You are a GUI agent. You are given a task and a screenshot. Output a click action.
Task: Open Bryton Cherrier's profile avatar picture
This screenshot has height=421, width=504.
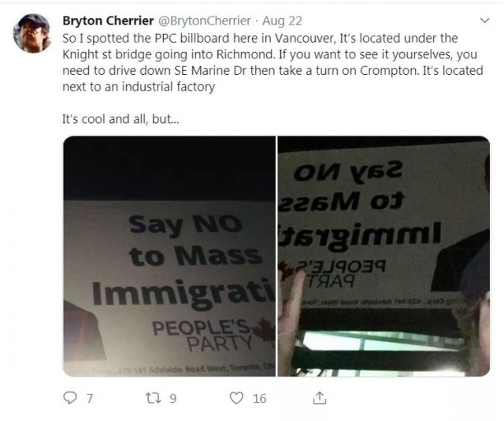point(31,33)
